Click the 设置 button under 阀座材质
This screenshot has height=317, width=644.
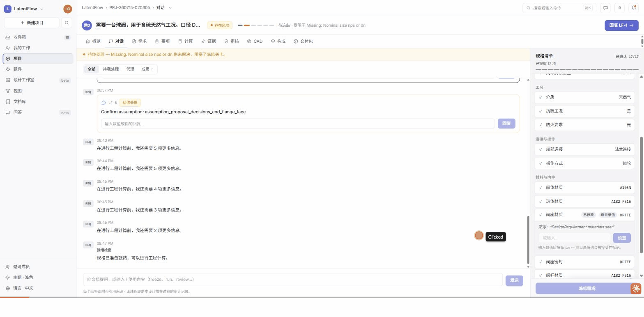click(x=622, y=238)
